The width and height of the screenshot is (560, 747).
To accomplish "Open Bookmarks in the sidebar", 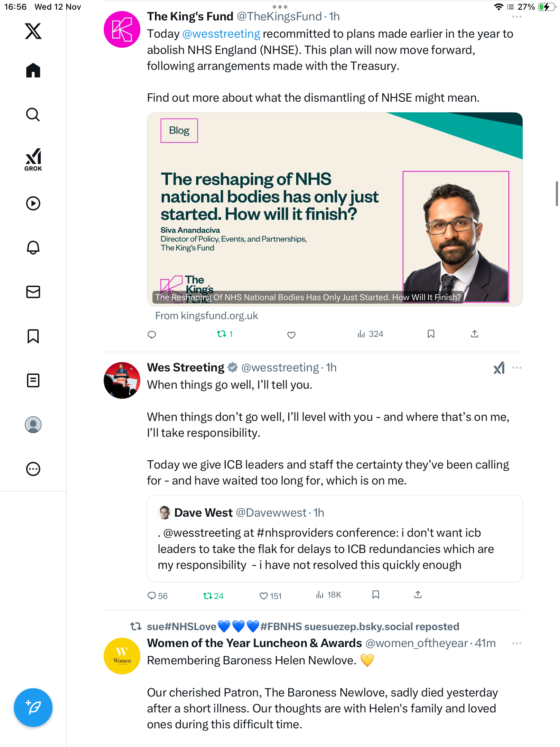I will [x=33, y=336].
